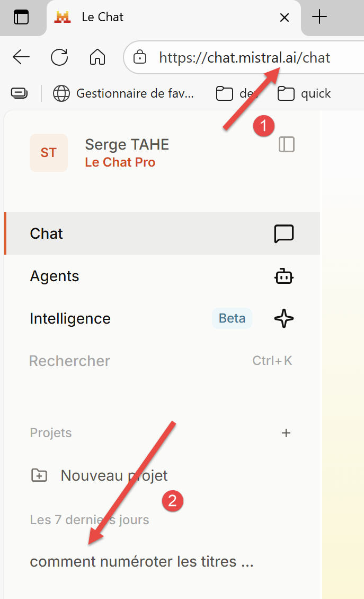The image size is (364, 599).
Task: Open the browser home page
Action: 97,57
